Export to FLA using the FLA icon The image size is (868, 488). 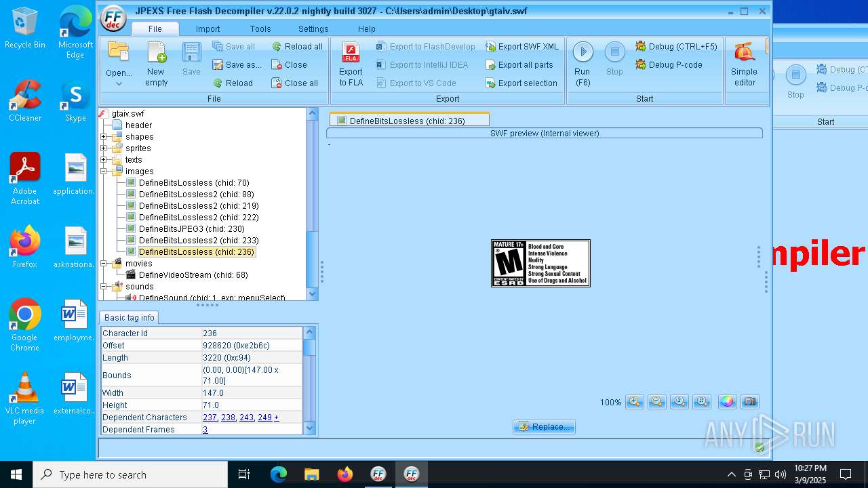pyautogui.click(x=351, y=64)
